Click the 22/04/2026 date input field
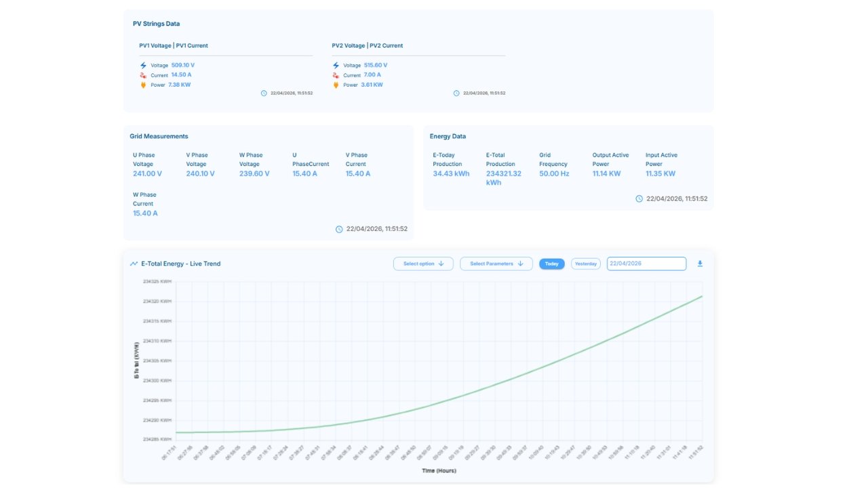Image resolution: width=868 pixels, height=488 pixels. [x=646, y=264]
